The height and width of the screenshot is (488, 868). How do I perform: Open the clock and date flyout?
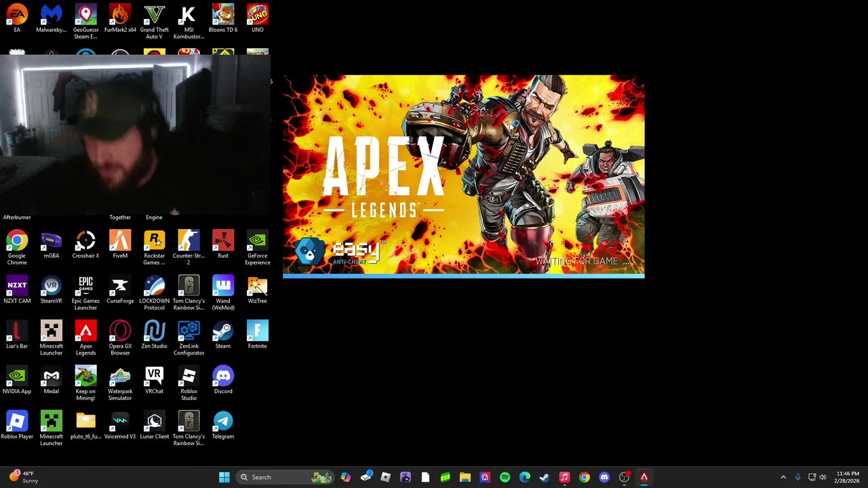coord(847,477)
